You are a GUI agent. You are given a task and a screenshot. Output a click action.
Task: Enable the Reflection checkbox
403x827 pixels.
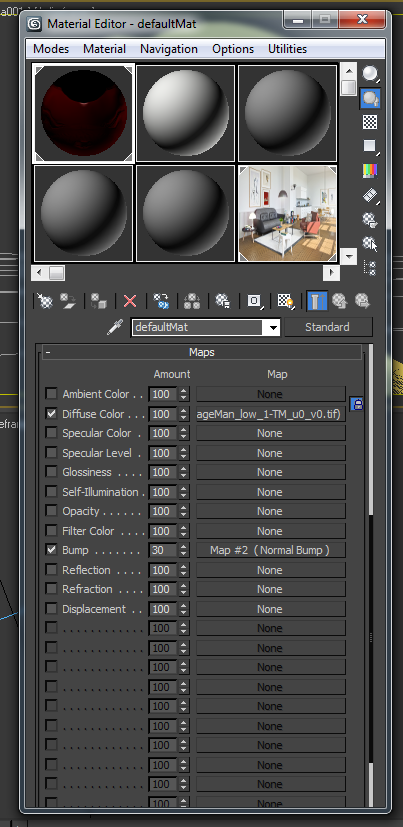click(x=51, y=570)
